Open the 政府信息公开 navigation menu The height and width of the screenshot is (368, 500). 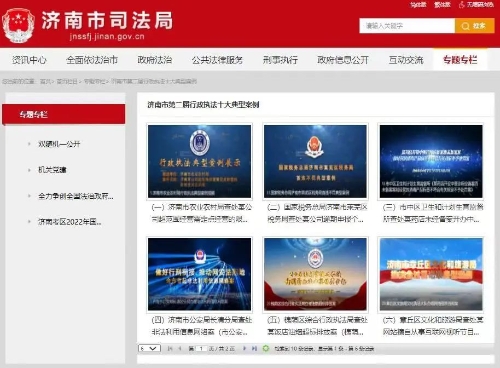[343, 60]
